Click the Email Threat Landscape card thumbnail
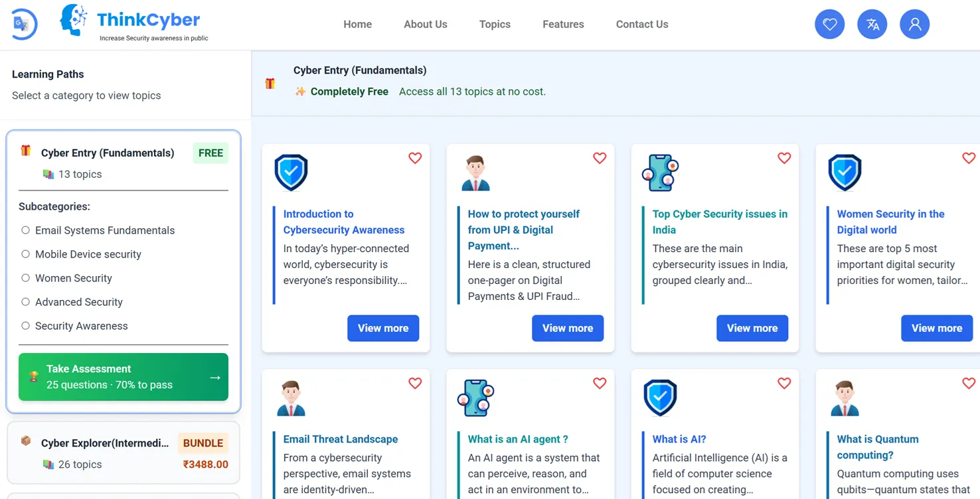This screenshot has height=499, width=980. point(291,397)
